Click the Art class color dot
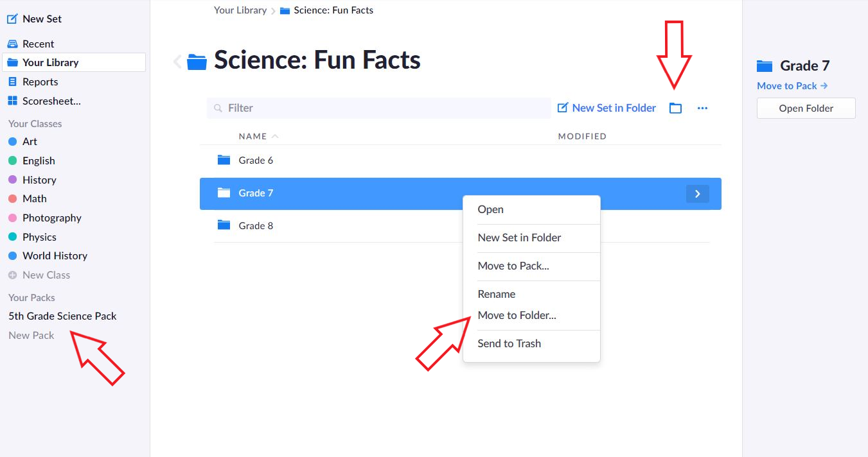 click(12, 141)
